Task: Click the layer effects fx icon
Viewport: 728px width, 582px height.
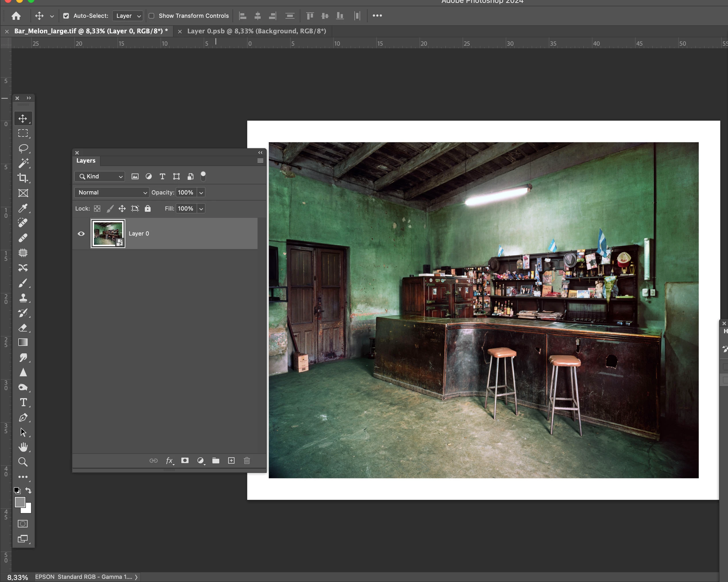Action: (x=169, y=460)
